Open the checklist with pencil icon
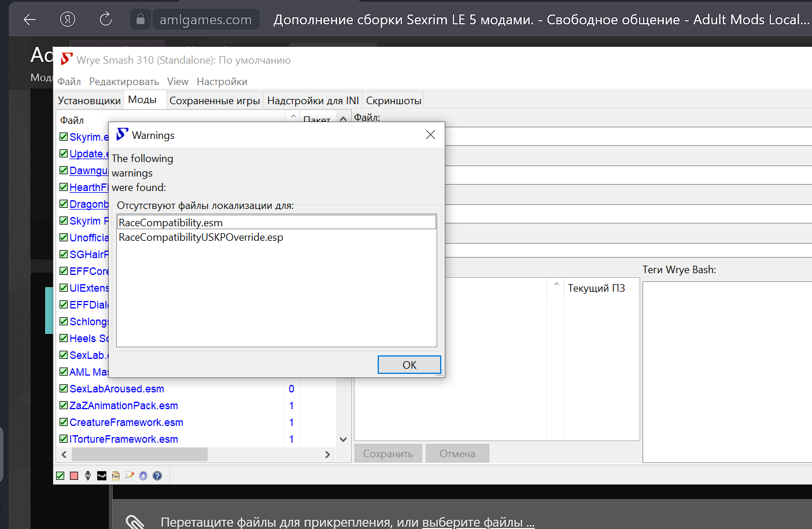The image size is (812, 529). tap(130, 476)
